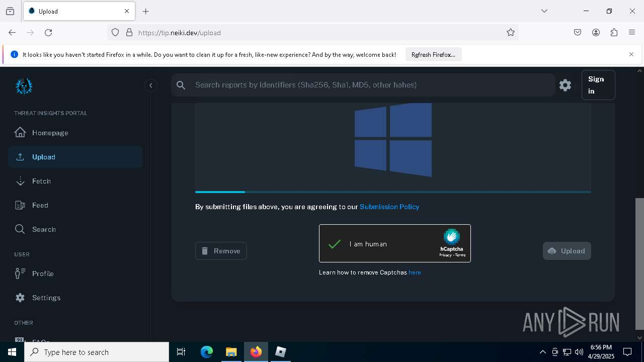Click the Refresh Firefox button
Screen dimensions: 644x362
433,54
